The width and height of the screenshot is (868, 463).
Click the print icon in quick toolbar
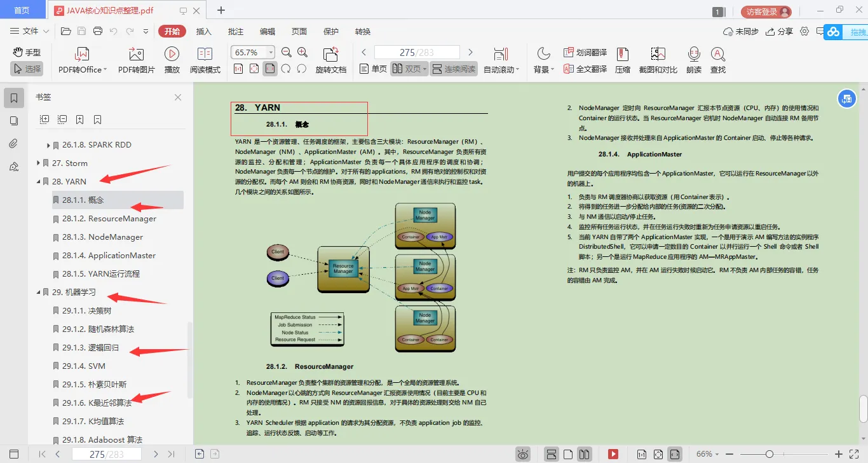click(98, 31)
